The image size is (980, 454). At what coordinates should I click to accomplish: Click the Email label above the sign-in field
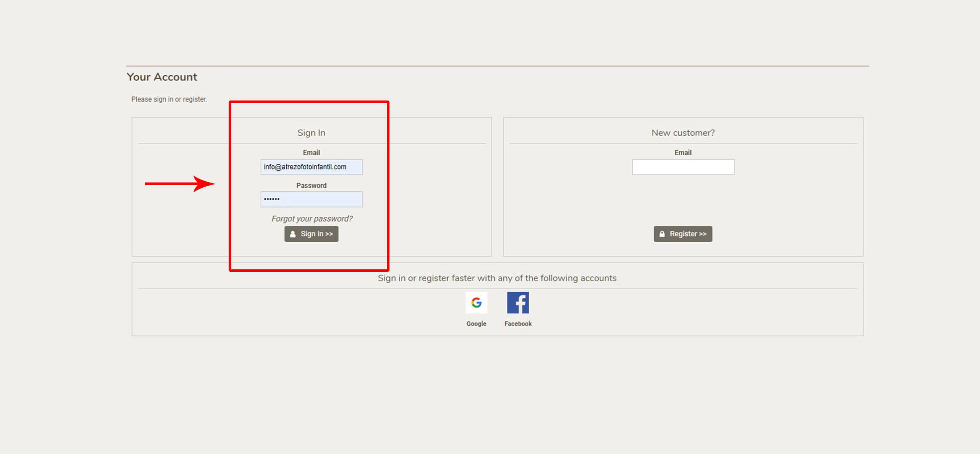tap(311, 153)
